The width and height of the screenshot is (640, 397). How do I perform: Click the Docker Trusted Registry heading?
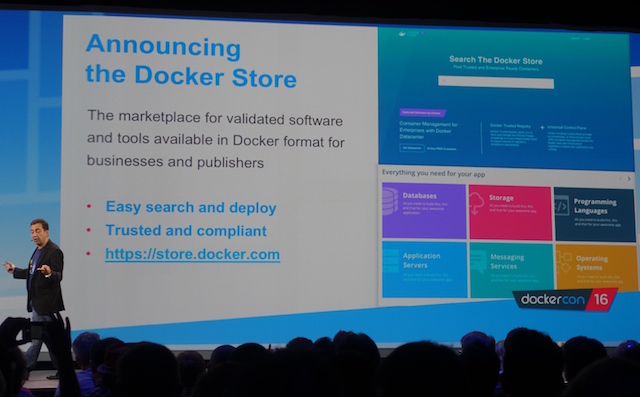pyautogui.click(x=510, y=126)
